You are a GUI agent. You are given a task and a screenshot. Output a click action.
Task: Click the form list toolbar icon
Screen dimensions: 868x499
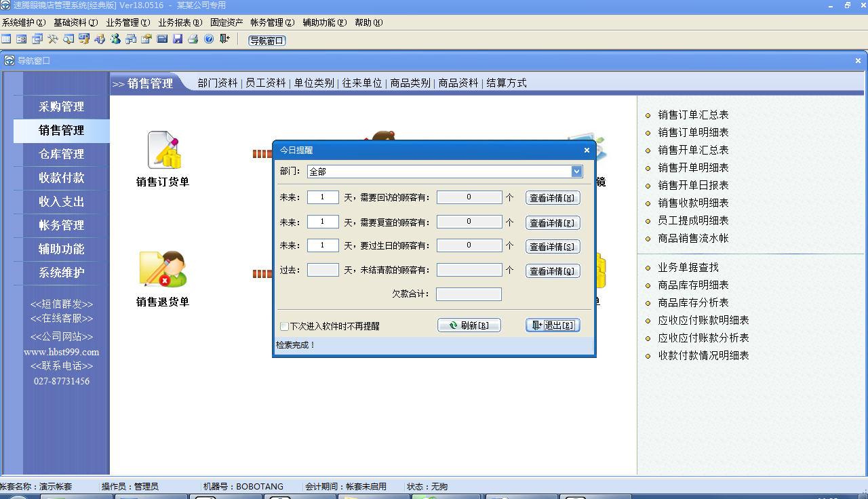tap(22, 39)
